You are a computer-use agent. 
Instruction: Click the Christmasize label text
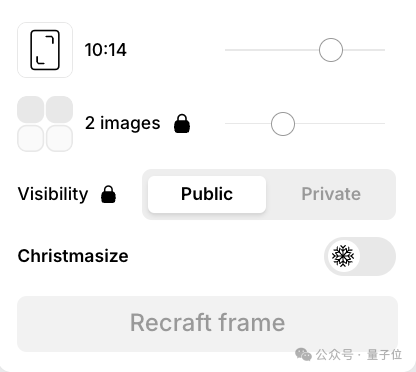coord(73,256)
